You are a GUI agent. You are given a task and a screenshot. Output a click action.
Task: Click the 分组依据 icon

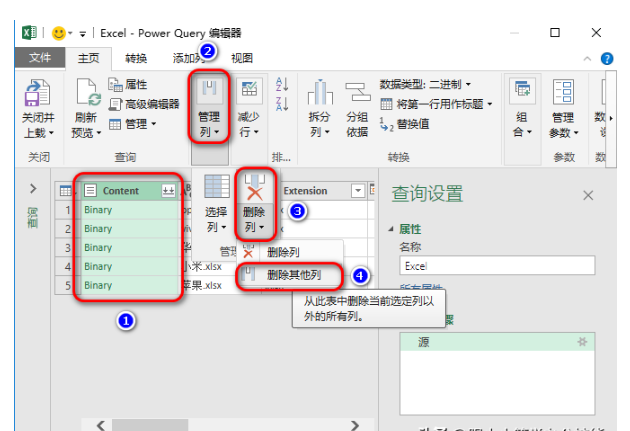point(358,92)
